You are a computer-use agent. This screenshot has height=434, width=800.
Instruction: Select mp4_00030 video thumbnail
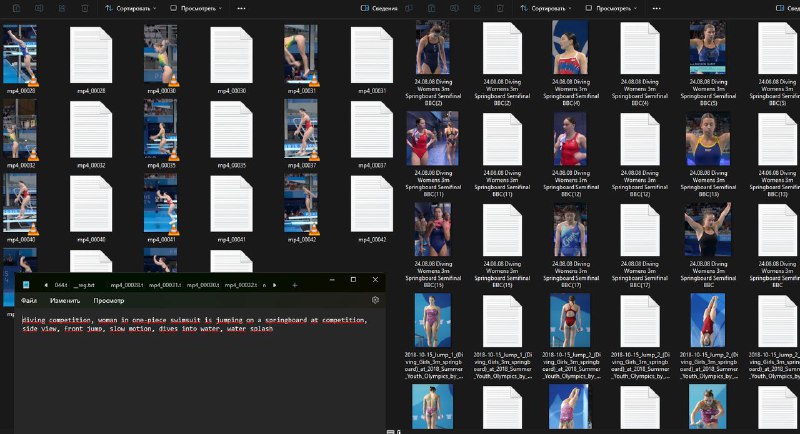tap(161, 54)
